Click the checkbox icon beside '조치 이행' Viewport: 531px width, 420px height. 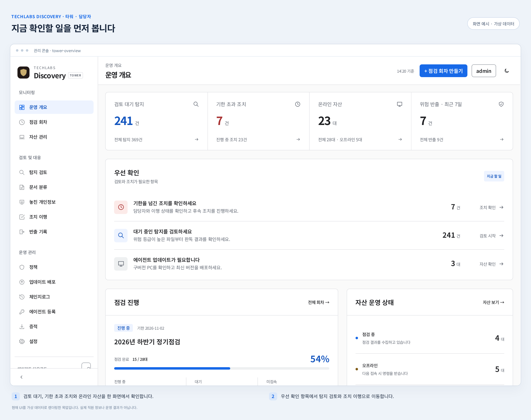tap(22, 217)
